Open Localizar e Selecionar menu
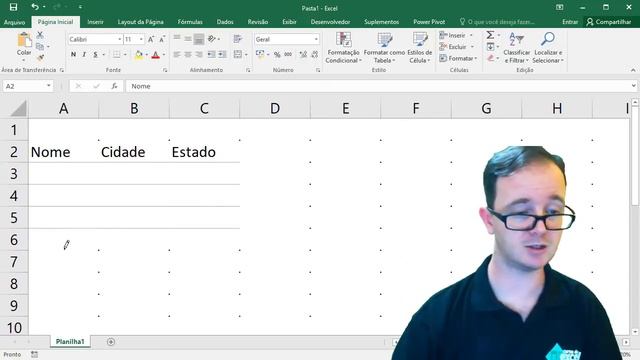The image size is (640, 360). pos(548,48)
